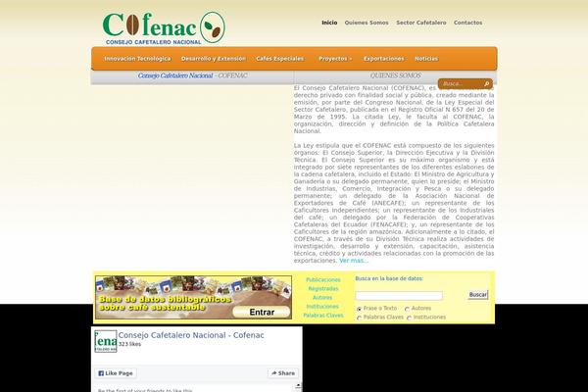Click the 323 likes text
The width and height of the screenshot is (588, 392).
coord(129,344)
